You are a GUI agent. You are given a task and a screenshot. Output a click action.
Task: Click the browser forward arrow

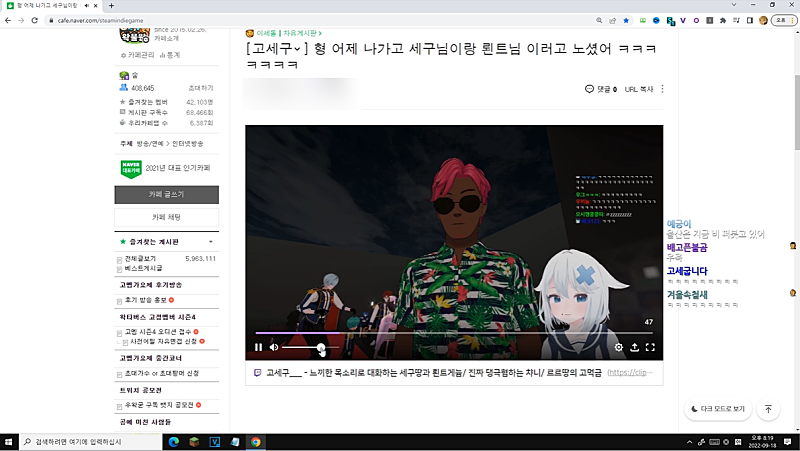click(21, 20)
